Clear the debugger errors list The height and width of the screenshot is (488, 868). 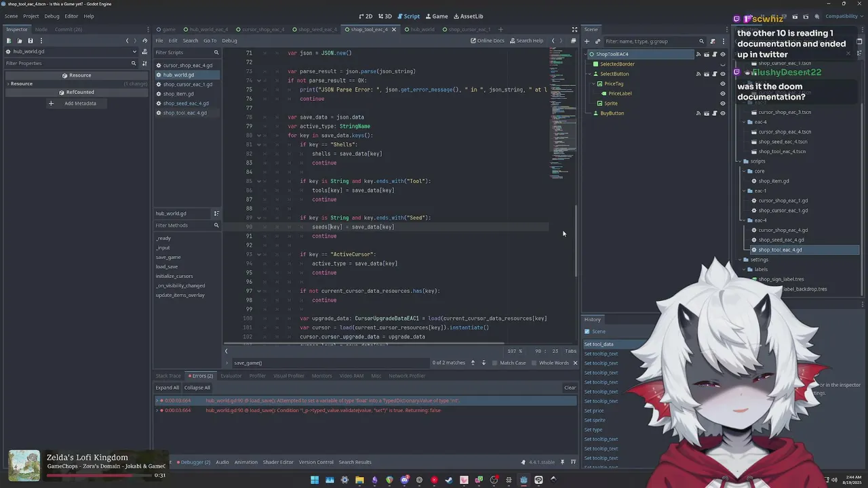click(570, 388)
